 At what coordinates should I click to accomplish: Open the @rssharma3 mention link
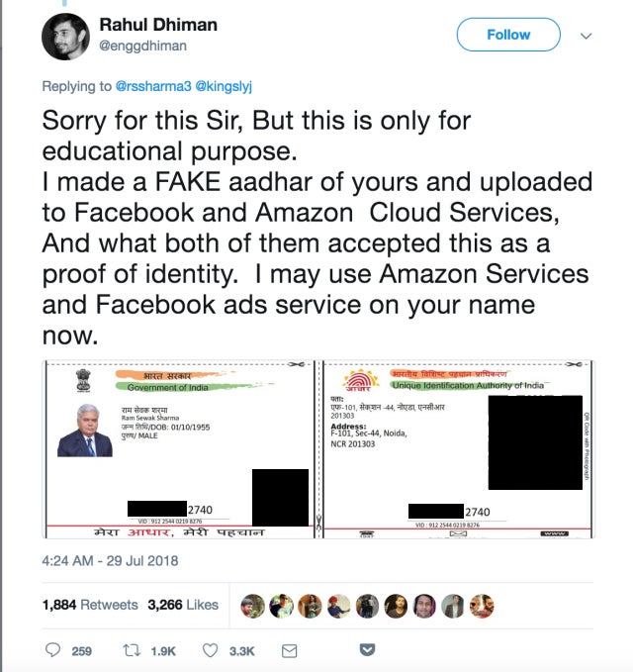tap(153, 86)
